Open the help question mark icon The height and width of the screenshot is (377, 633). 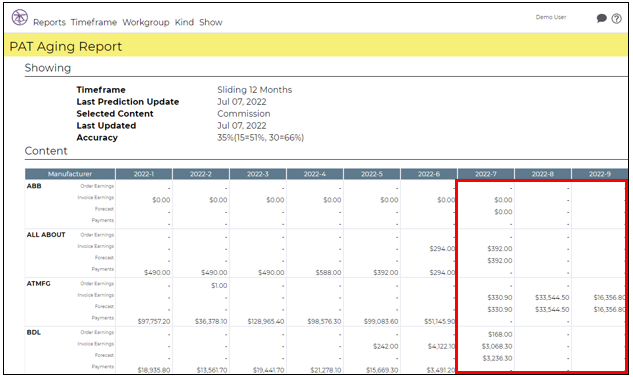(616, 18)
